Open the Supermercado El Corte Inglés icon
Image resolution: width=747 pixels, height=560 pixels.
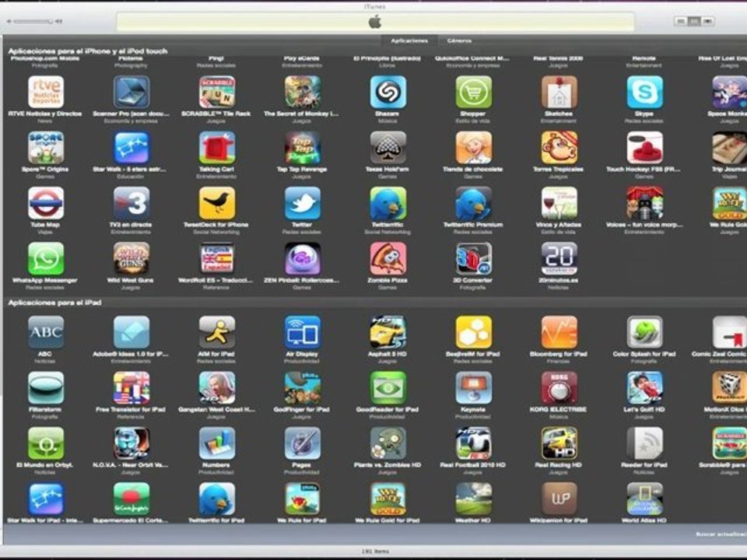click(131, 499)
